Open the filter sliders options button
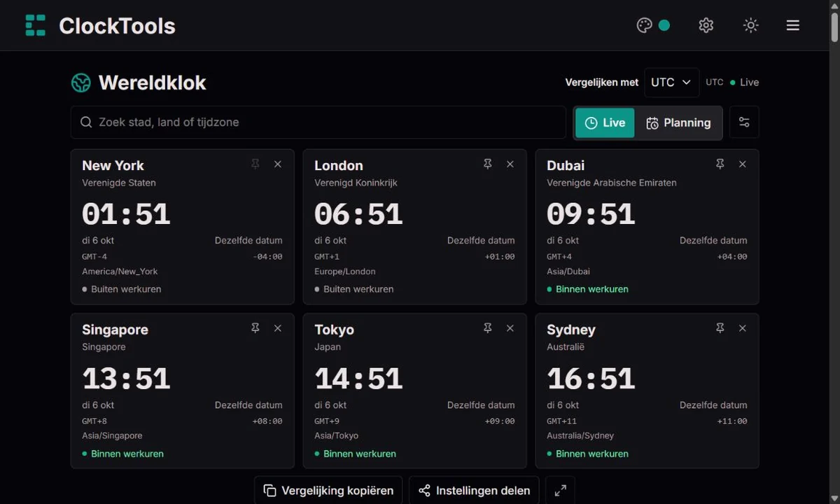Viewport: 840px width, 504px height. pyautogui.click(x=744, y=122)
